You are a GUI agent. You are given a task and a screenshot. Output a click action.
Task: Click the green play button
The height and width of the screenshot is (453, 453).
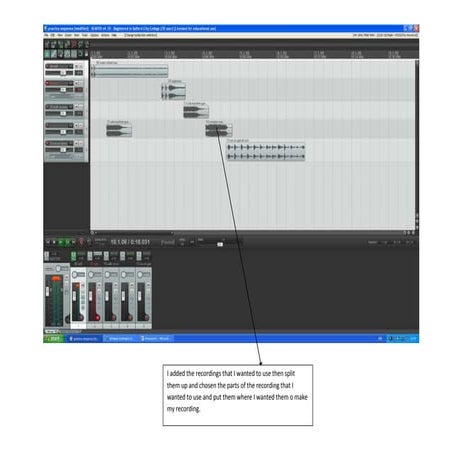(61, 242)
